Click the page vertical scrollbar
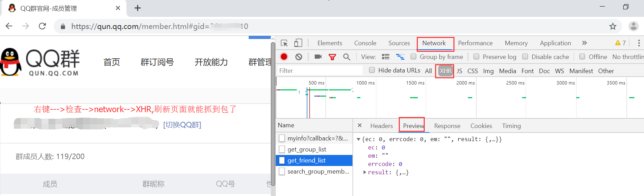 click(x=273, y=114)
